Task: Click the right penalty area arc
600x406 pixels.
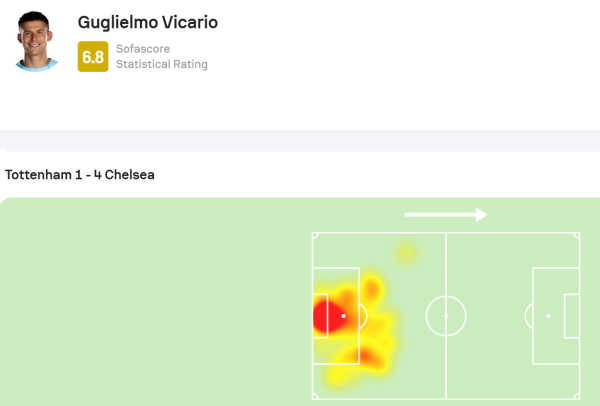Action: [528, 316]
